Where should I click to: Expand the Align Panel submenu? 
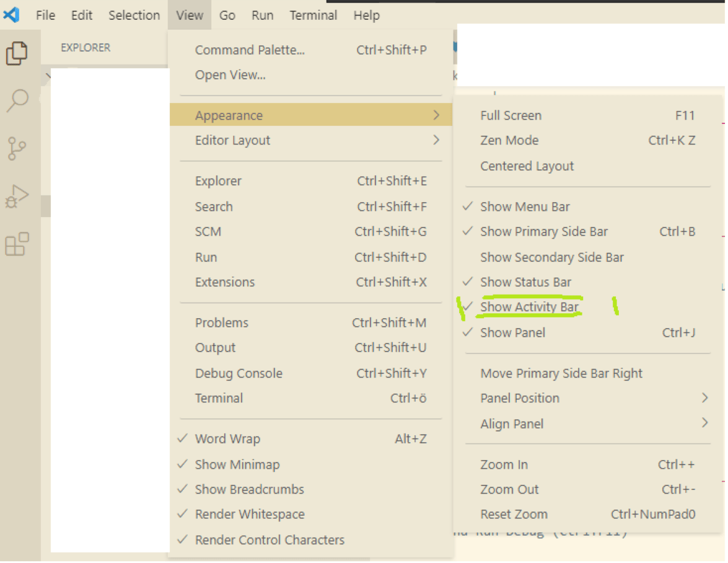512,423
